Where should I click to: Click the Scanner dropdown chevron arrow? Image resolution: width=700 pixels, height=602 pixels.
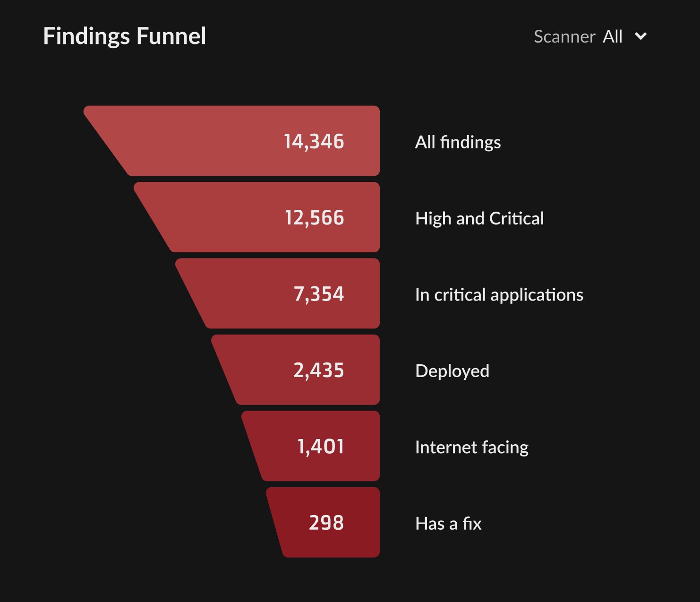pyautogui.click(x=640, y=36)
